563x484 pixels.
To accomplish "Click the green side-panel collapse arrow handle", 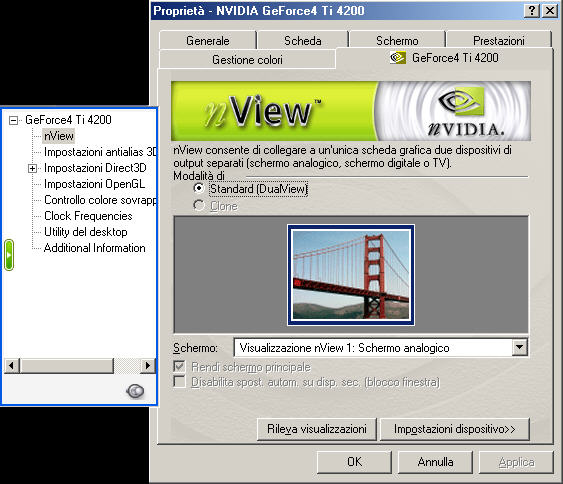I will [9, 255].
